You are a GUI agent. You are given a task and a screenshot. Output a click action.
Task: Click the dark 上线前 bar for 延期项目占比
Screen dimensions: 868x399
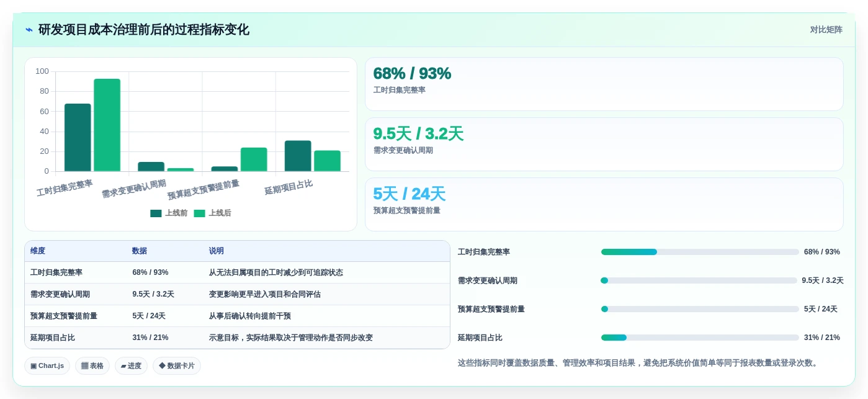pyautogui.click(x=298, y=156)
